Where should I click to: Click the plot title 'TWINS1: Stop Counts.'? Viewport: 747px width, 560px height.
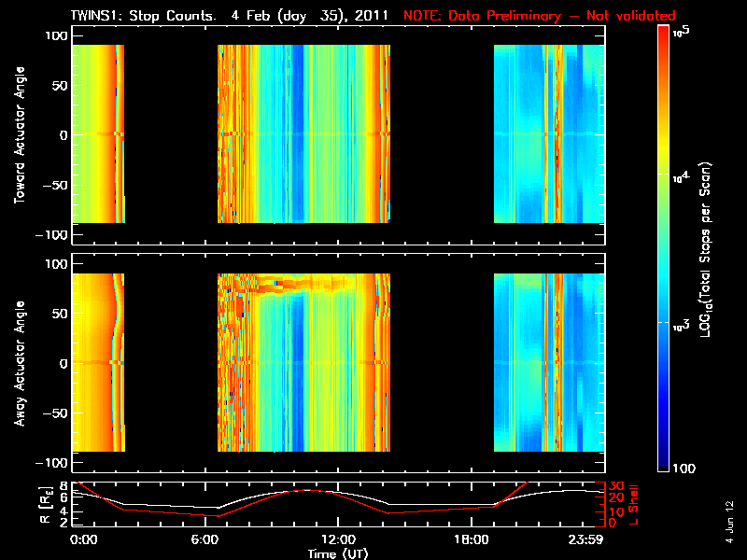(144, 15)
